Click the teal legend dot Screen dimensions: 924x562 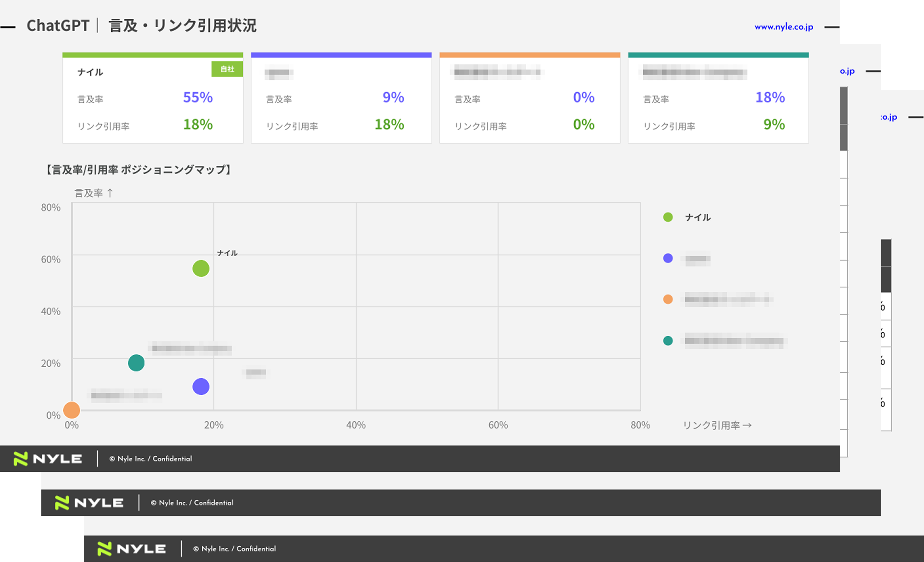coord(668,341)
